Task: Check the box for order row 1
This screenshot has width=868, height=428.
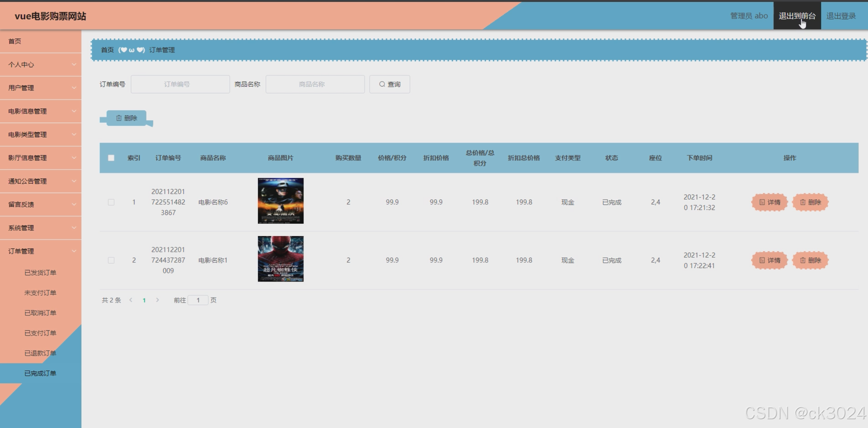Action: [111, 202]
